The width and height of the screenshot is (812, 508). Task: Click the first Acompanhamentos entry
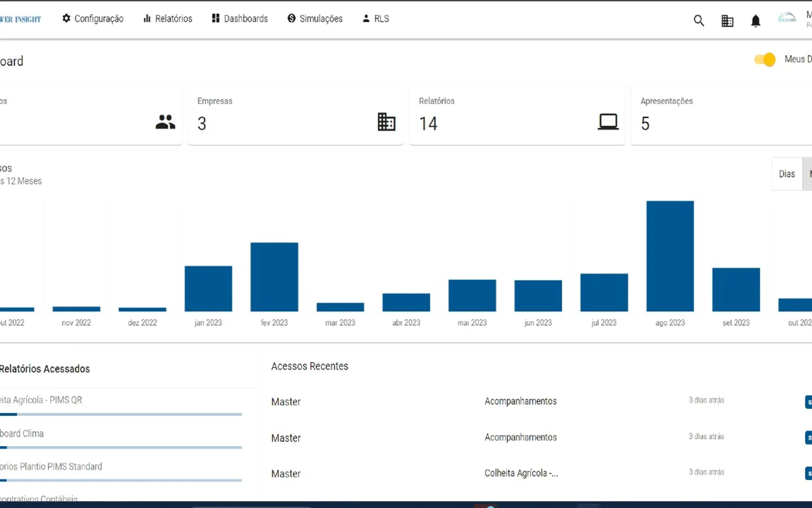click(x=520, y=401)
